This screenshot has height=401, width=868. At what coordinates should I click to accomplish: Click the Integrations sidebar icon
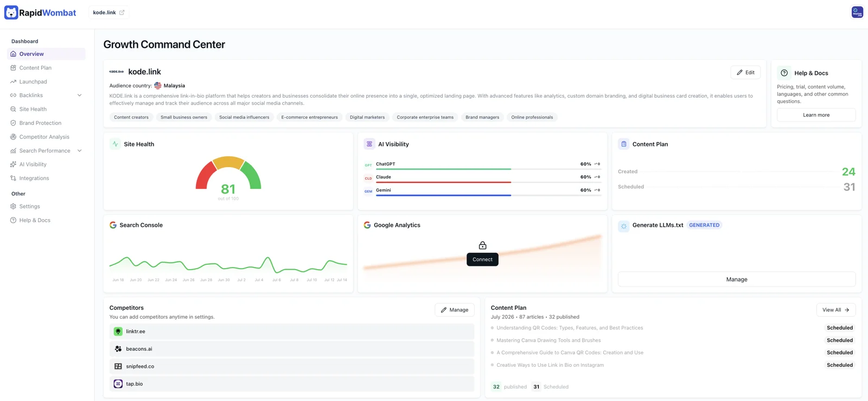13,178
